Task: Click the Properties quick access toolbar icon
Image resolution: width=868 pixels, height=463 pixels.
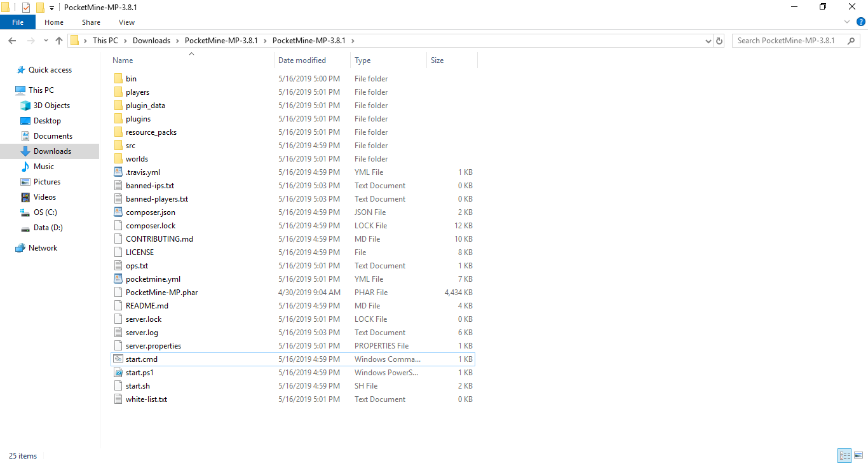Action: [x=25, y=8]
